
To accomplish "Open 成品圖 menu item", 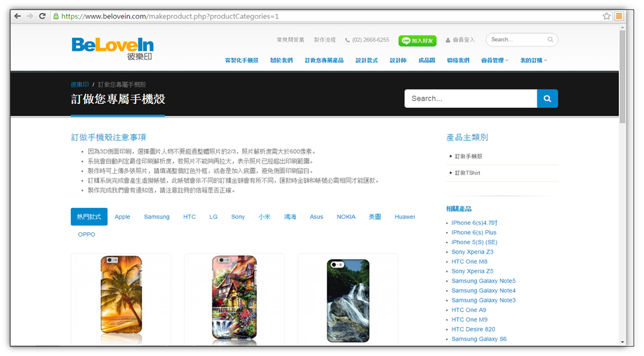I will [426, 60].
